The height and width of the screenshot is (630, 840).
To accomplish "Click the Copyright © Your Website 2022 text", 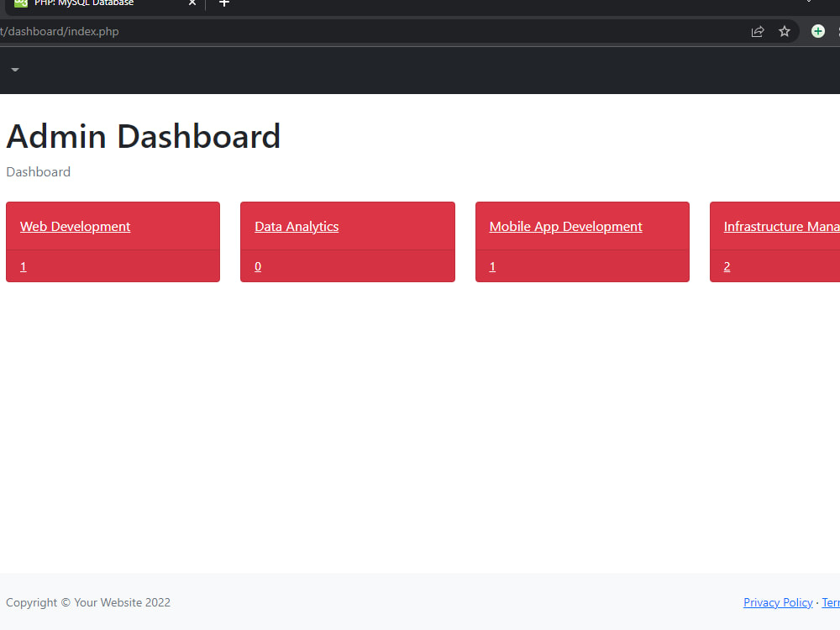I will [88, 602].
